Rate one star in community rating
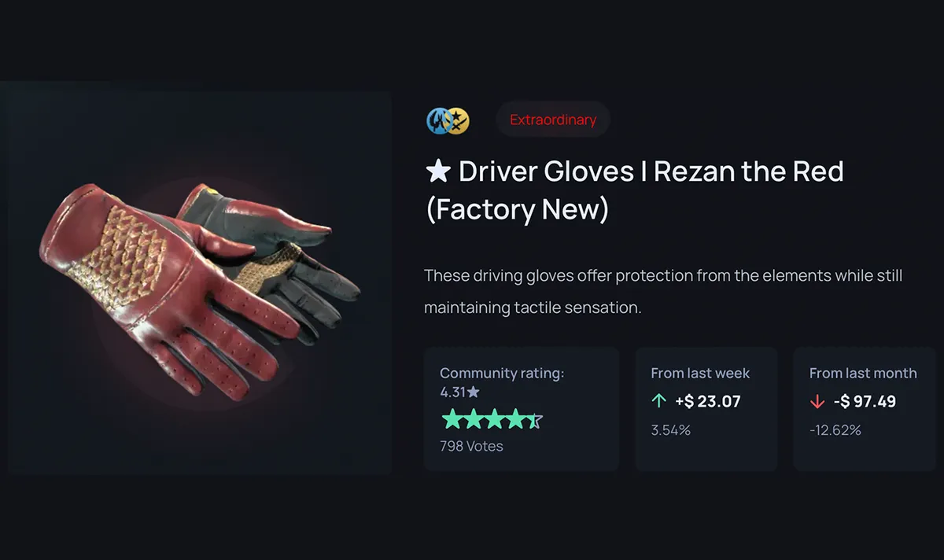This screenshot has width=944, height=560. [x=452, y=418]
